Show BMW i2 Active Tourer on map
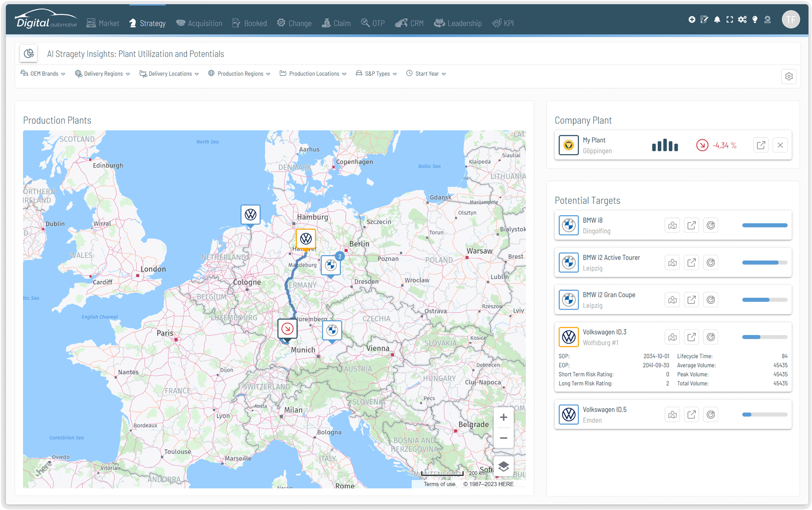The image size is (812, 510). tap(672, 262)
